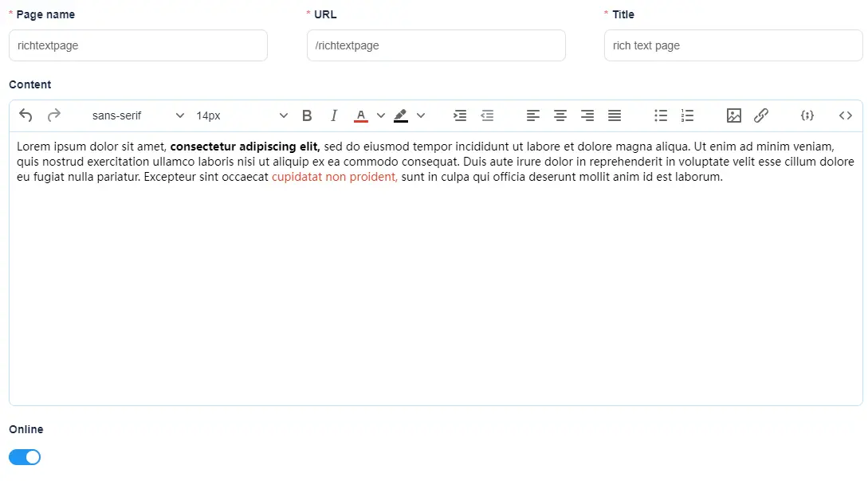Insert a numbered list
The height and width of the screenshot is (481, 868).
[x=688, y=115]
